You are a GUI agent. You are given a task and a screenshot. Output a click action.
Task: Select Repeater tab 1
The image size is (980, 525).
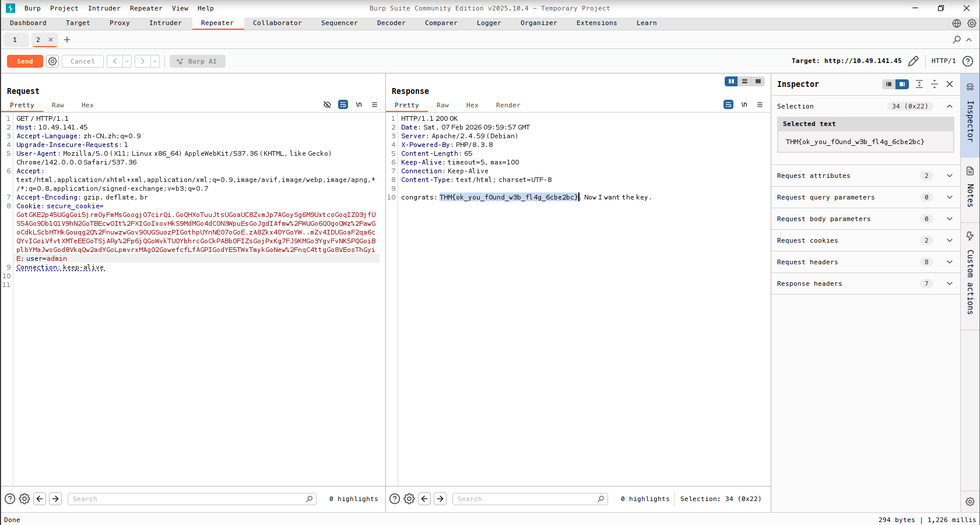coord(15,40)
